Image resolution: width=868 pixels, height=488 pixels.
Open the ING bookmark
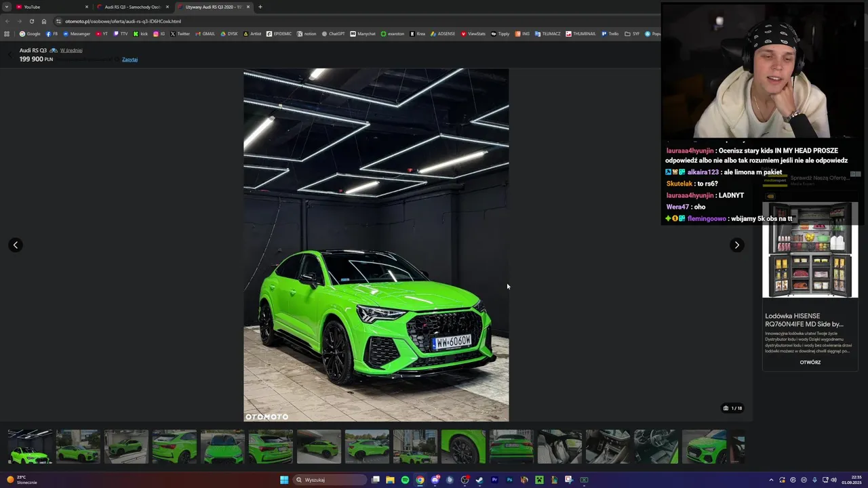click(x=522, y=34)
